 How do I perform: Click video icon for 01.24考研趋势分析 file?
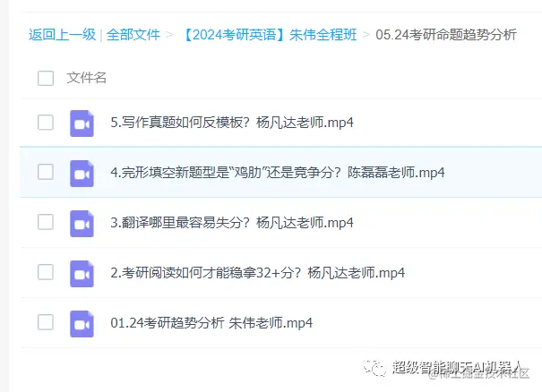[x=82, y=324]
